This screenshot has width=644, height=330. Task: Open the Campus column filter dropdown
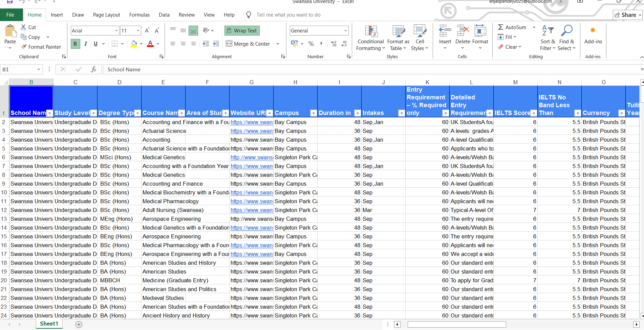(x=314, y=113)
